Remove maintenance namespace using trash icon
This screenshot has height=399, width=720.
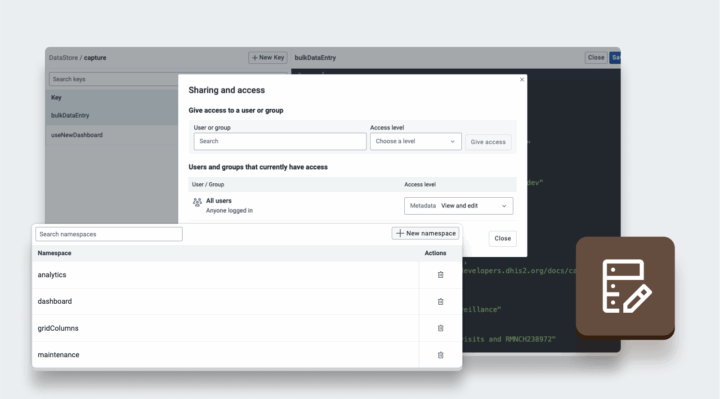[x=440, y=355]
